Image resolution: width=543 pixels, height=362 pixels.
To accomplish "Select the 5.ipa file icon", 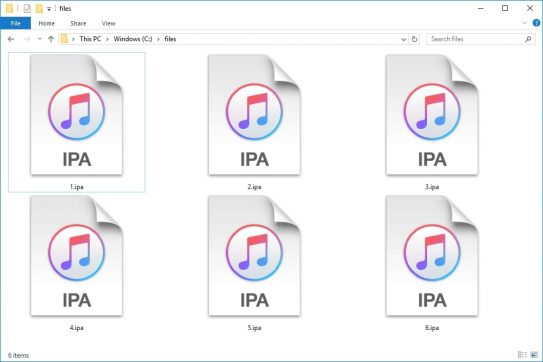I will click(254, 256).
